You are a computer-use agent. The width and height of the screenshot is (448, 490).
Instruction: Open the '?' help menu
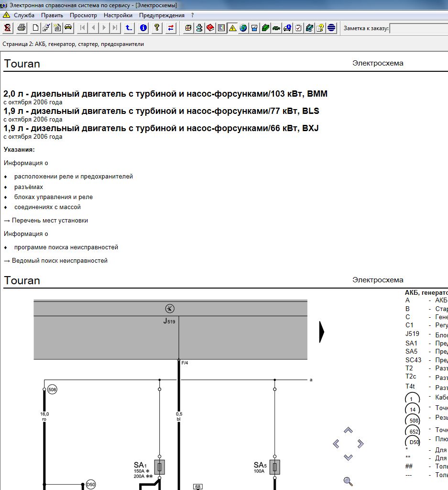click(192, 15)
